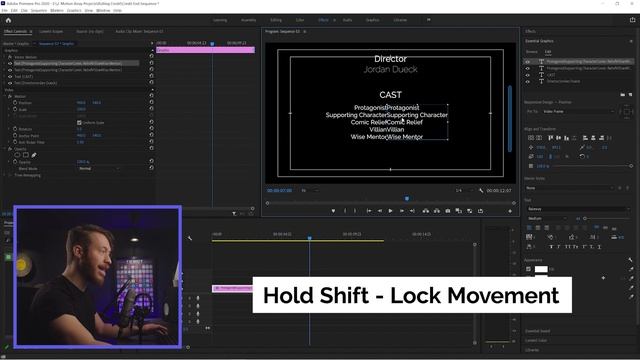Viewport: 640px width, 360px height.
Task: Toggle Position animation stopwatch
Action: [15, 103]
